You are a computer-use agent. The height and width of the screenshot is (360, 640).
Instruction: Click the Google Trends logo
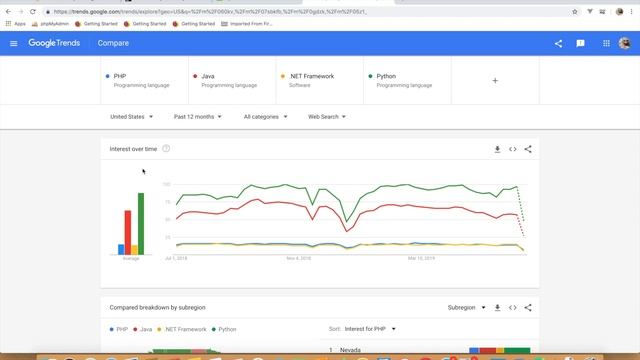tap(54, 43)
